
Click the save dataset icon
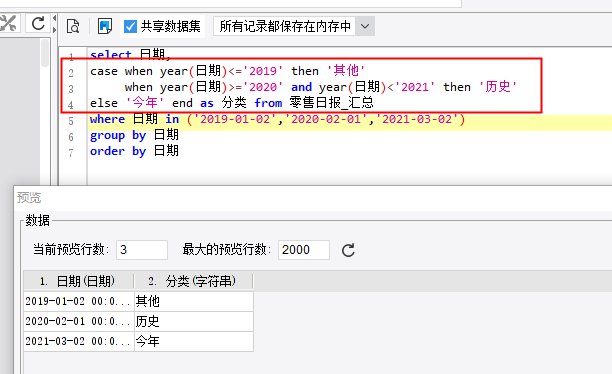105,26
